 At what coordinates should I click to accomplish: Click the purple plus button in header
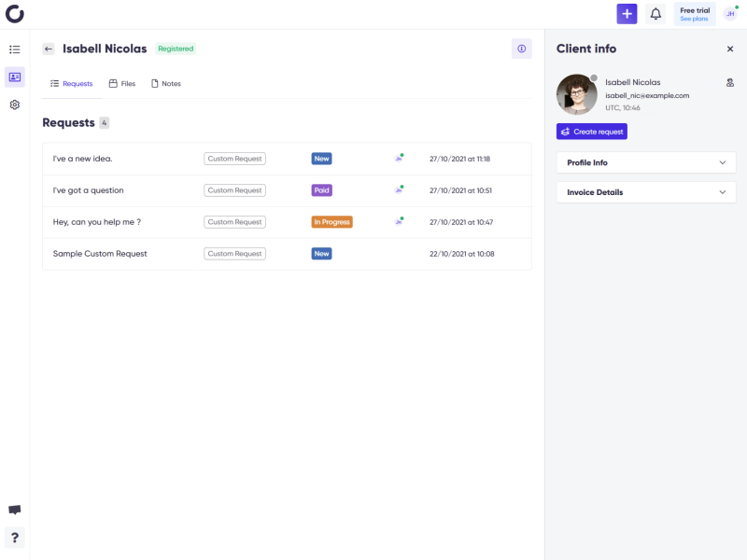tap(627, 14)
